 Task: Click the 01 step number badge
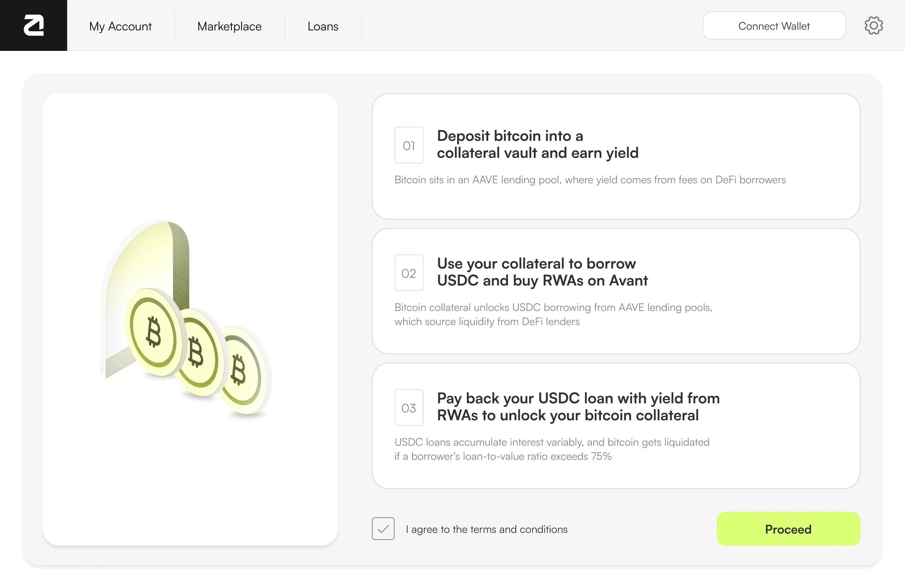pyautogui.click(x=409, y=145)
